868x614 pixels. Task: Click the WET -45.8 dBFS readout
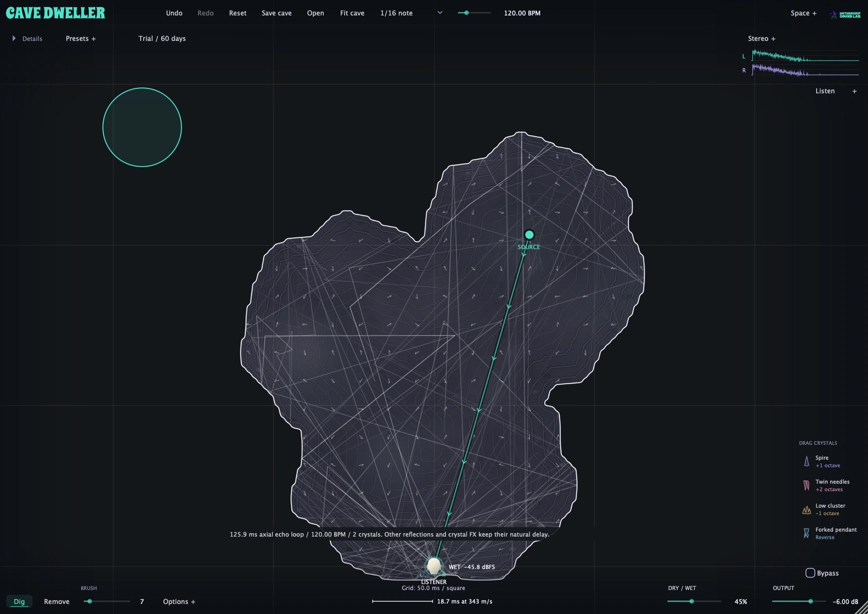(x=472, y=567)
